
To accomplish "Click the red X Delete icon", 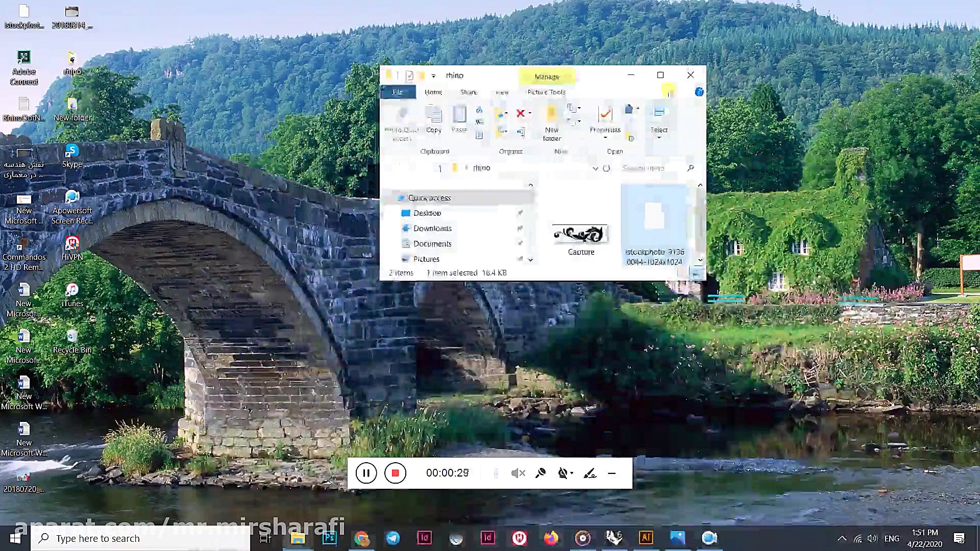I will 520,113.
